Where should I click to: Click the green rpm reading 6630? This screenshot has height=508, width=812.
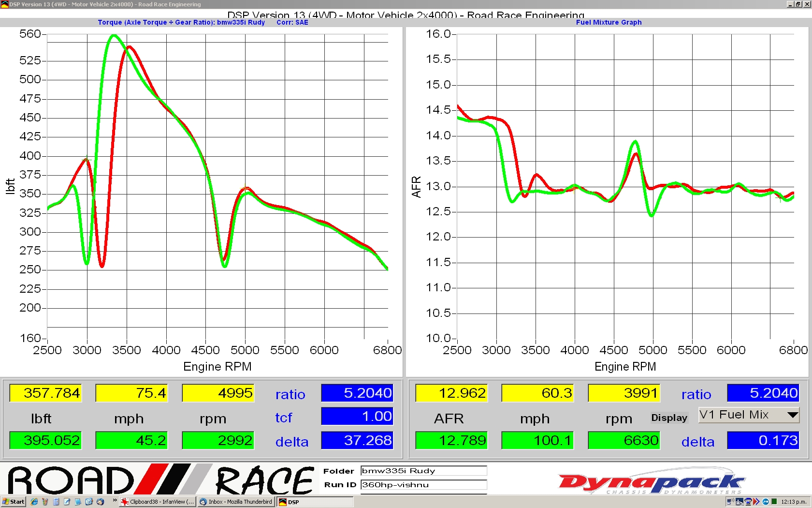pyautogui.click(x=624, y=440)
